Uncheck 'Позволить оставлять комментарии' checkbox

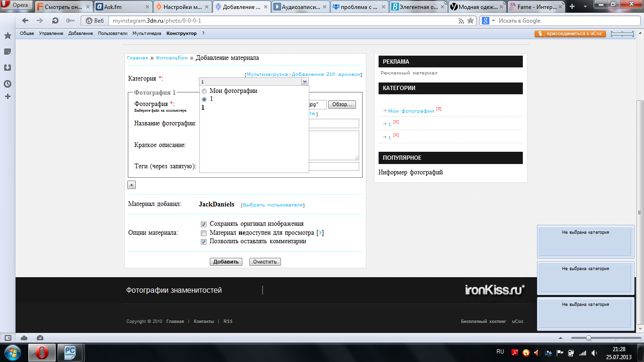[204, 242]
